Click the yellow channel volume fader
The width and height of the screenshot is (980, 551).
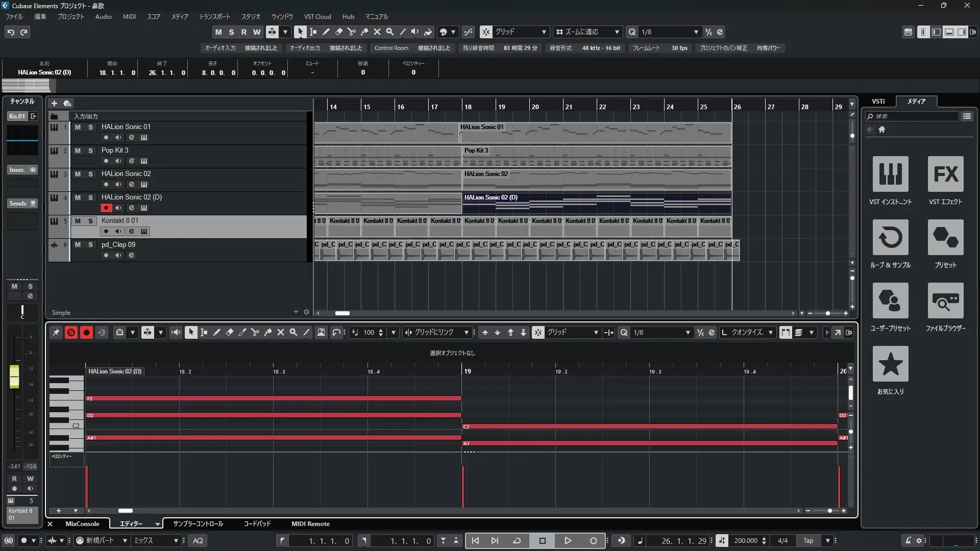pyautogui.click(x=14, y=377)
